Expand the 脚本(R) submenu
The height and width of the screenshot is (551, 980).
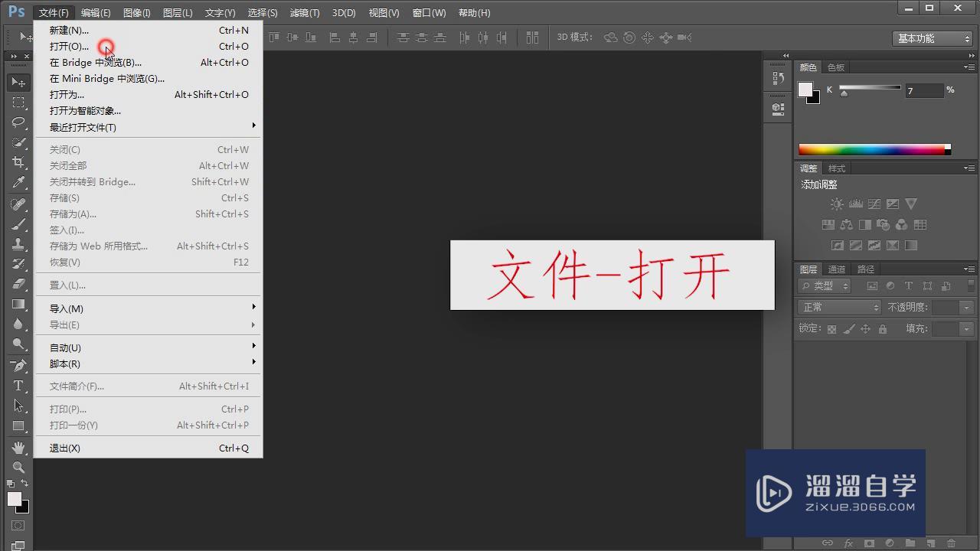click(x=148, y=364)
